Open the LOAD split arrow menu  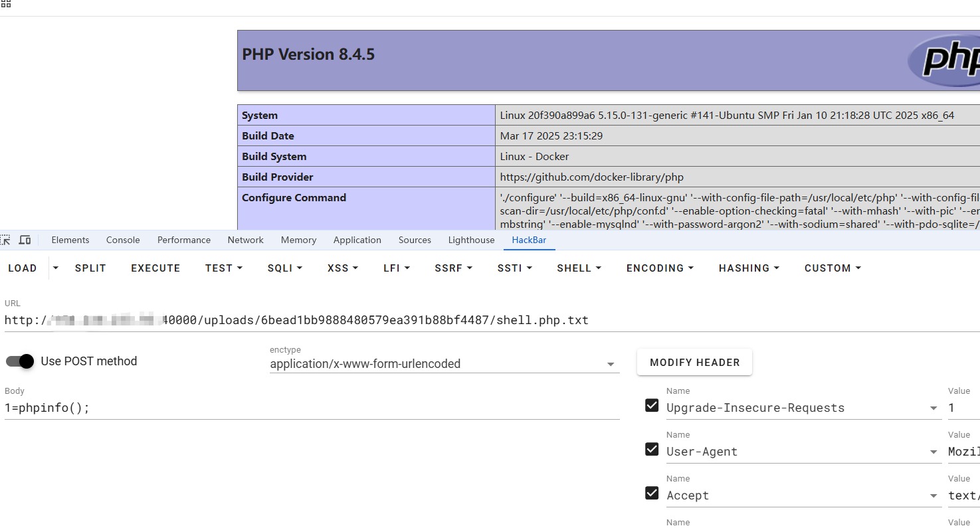pos(56,268)
